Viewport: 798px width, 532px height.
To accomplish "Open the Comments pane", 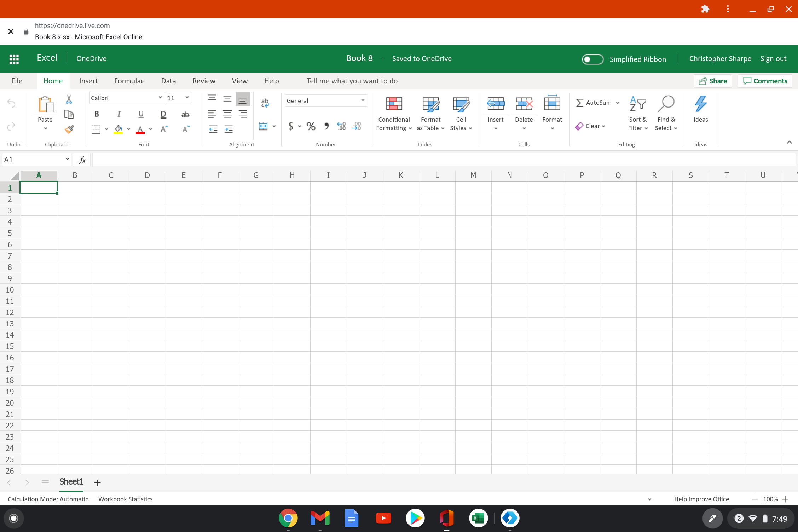I will 765,81.
